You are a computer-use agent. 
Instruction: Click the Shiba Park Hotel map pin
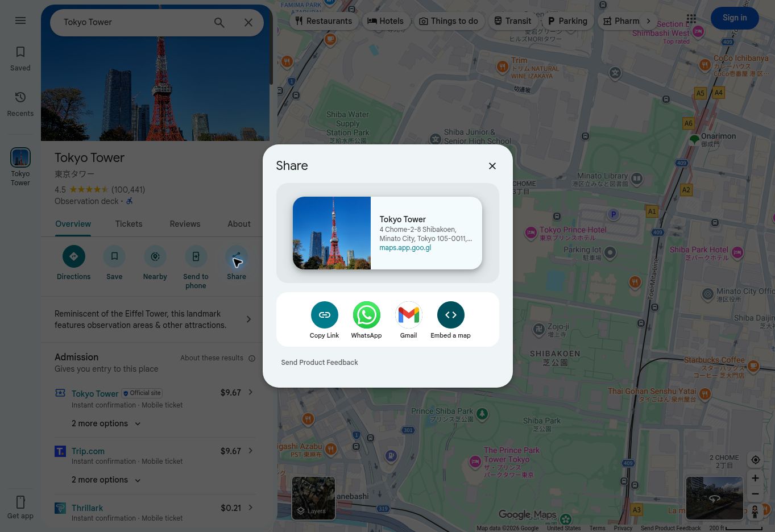[x=737, y=253]
